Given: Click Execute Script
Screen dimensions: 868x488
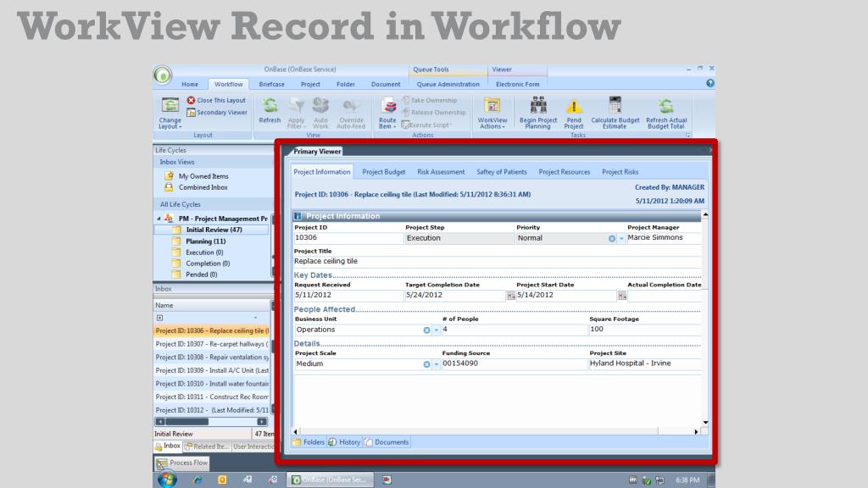Looking at the screenshot, I should (x=426, y=125).
